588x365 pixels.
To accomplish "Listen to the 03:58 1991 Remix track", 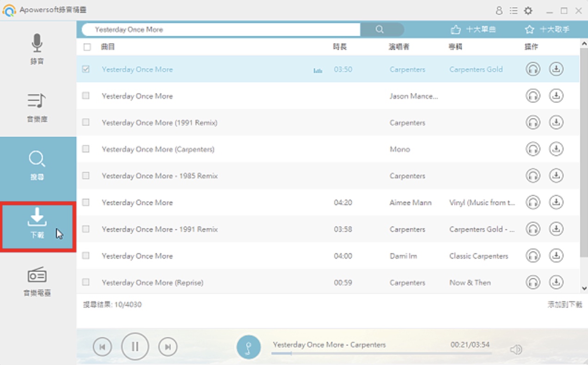I will click(533, 229).
